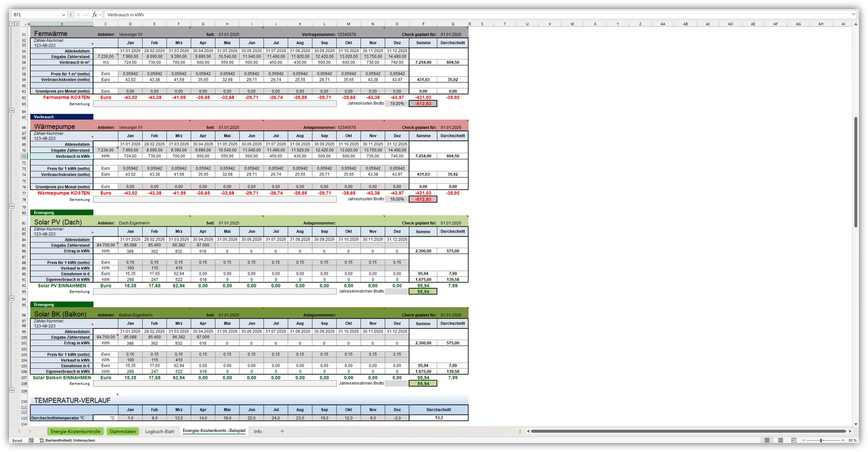Open the Stammdaten sheet tab
Image resolution: width=868 pixels, height=452 pixels.
tap(122, 432)
